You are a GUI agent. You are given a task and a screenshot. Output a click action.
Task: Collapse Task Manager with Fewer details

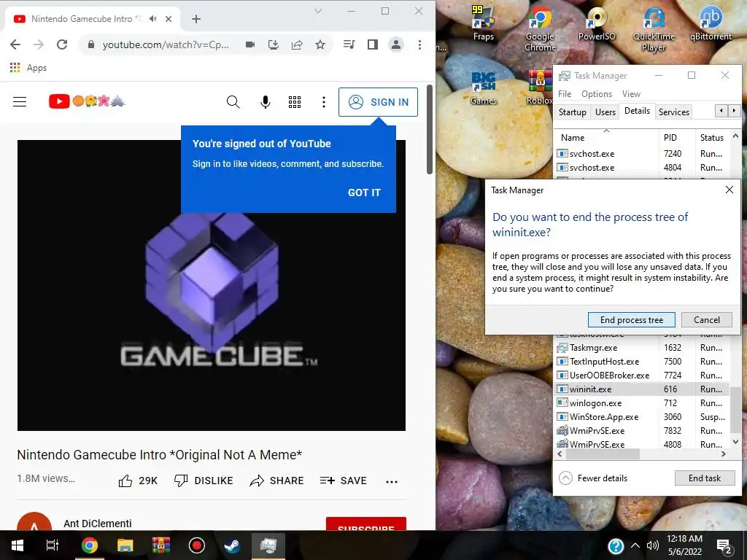[593, 478]
